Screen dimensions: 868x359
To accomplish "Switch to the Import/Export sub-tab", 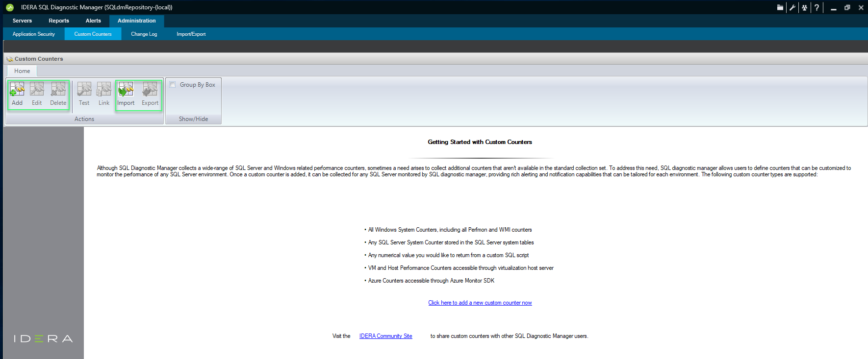I will click(191, 34).
